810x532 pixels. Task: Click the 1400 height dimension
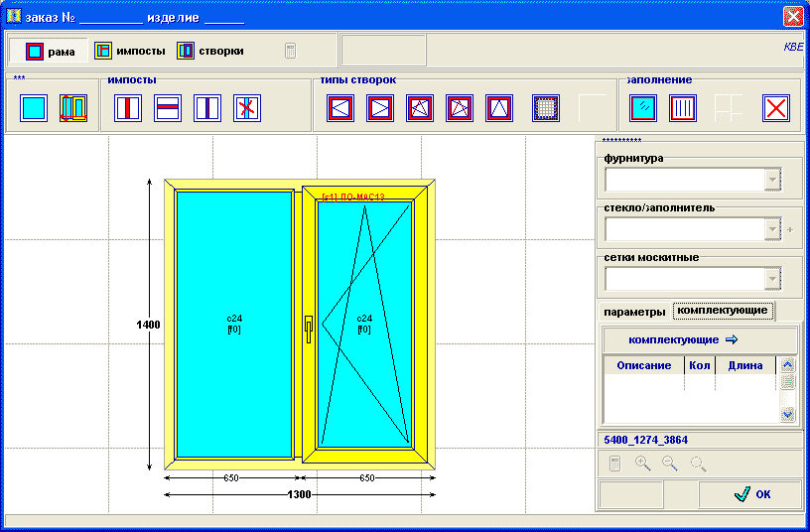pos(148,325)
